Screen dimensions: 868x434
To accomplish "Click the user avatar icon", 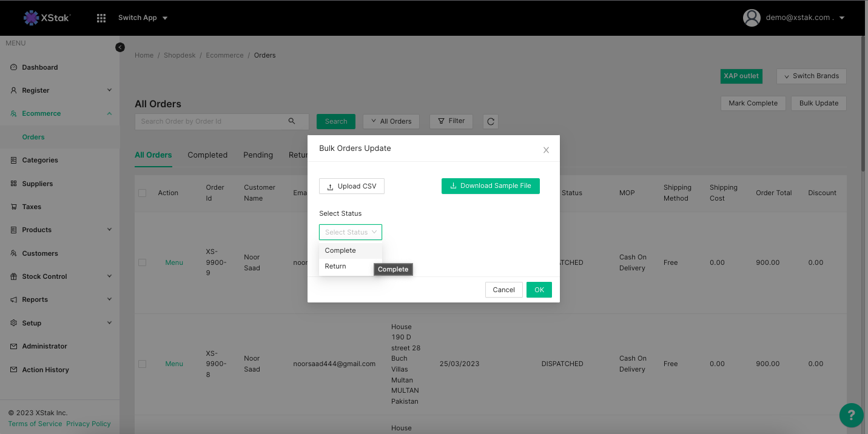I will (752, 18).
